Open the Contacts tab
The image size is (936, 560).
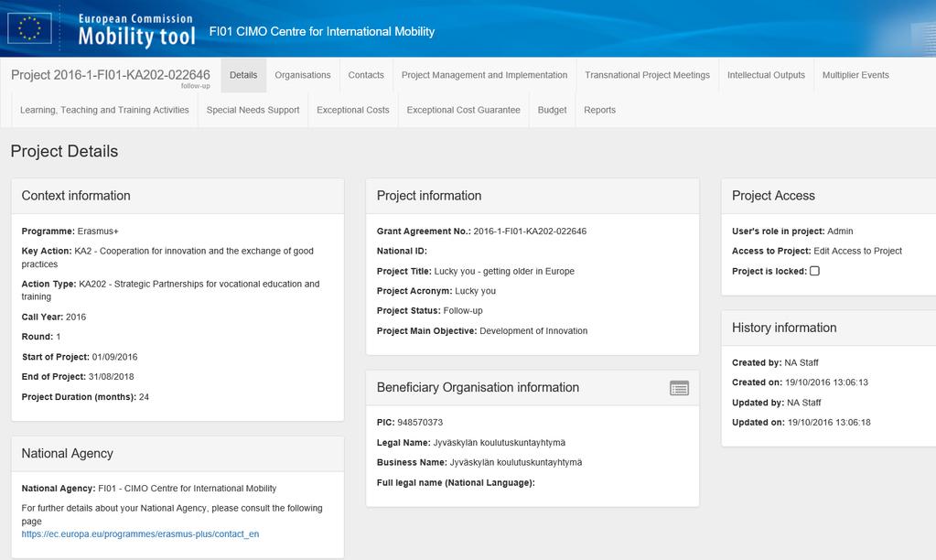366,75
